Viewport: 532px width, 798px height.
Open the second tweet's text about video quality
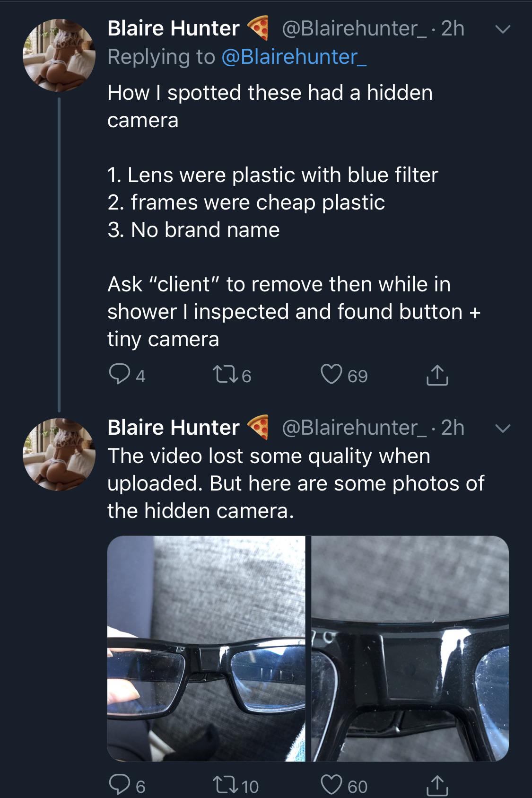(296, 483)
